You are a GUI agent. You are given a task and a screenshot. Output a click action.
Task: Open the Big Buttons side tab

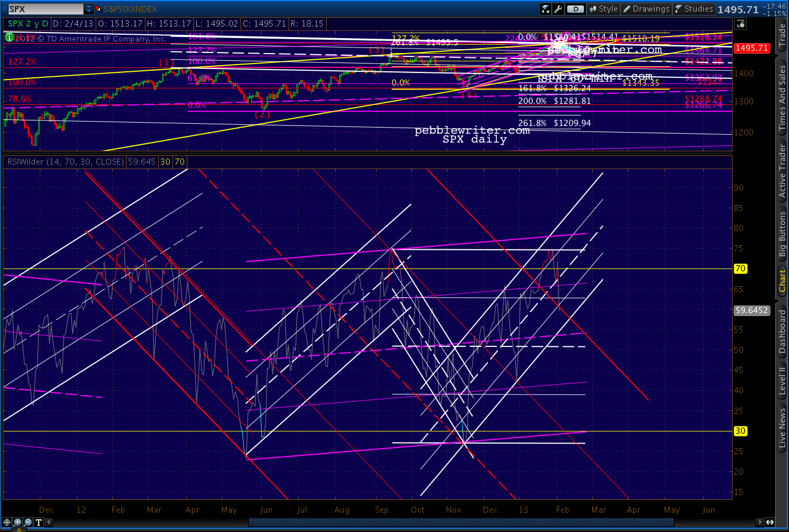tap(782, 234)
